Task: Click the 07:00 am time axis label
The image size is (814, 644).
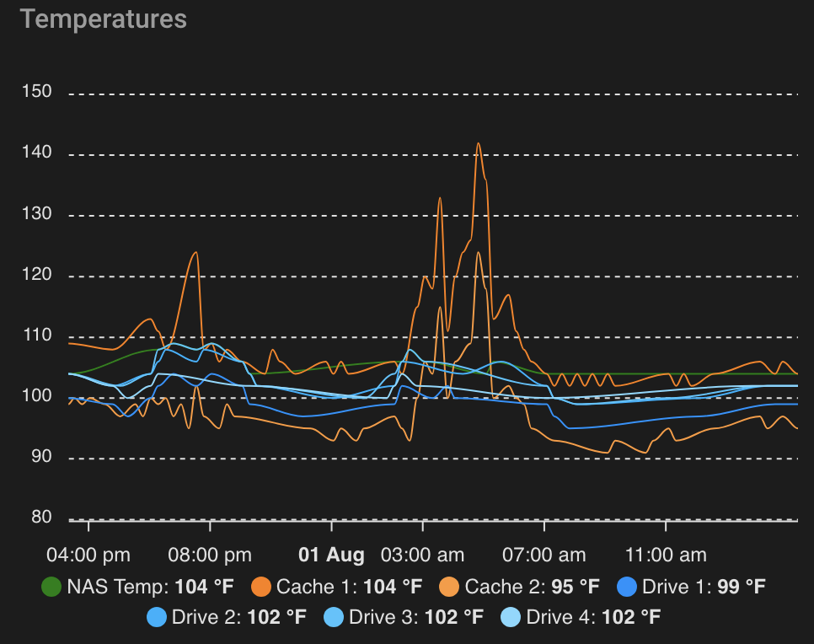Action: 544,555
